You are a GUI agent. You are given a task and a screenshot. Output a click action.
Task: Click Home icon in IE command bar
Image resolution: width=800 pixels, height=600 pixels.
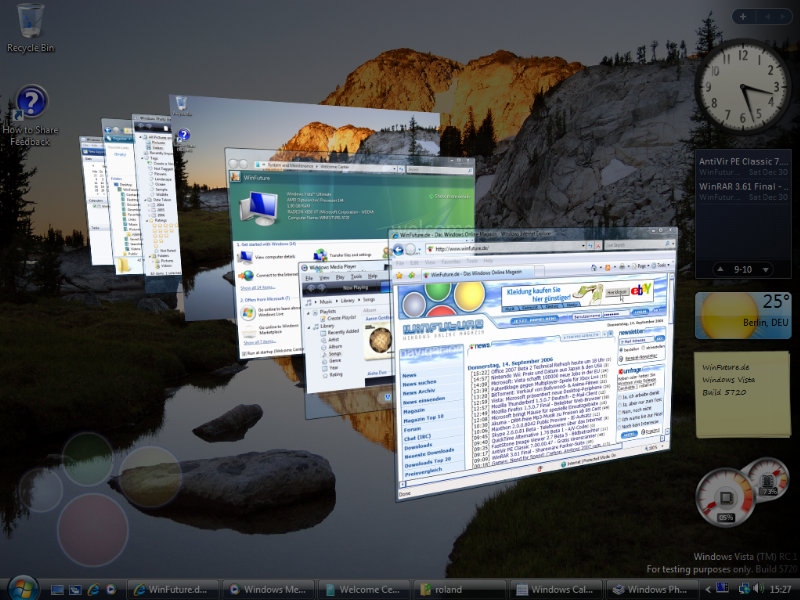595,267
